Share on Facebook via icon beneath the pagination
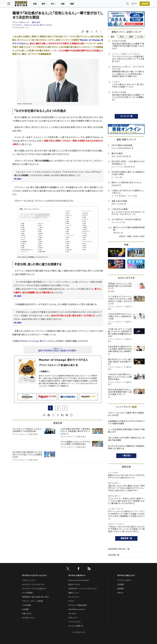 click(x=58, y=415)
